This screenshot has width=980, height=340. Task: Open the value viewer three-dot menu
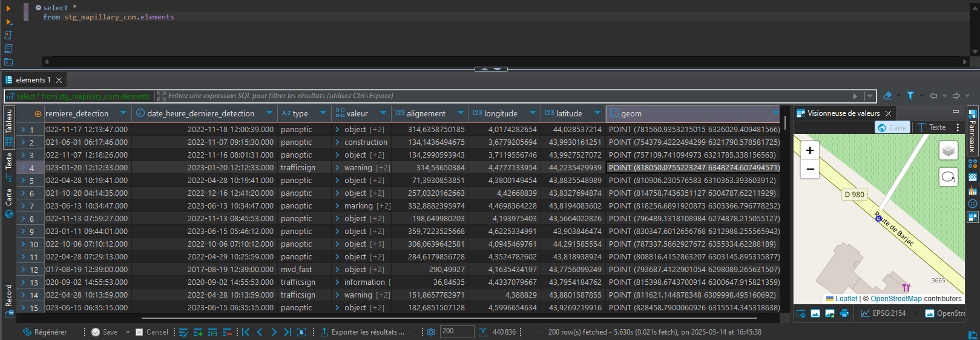pyautogui.click(x=958, y=127)
